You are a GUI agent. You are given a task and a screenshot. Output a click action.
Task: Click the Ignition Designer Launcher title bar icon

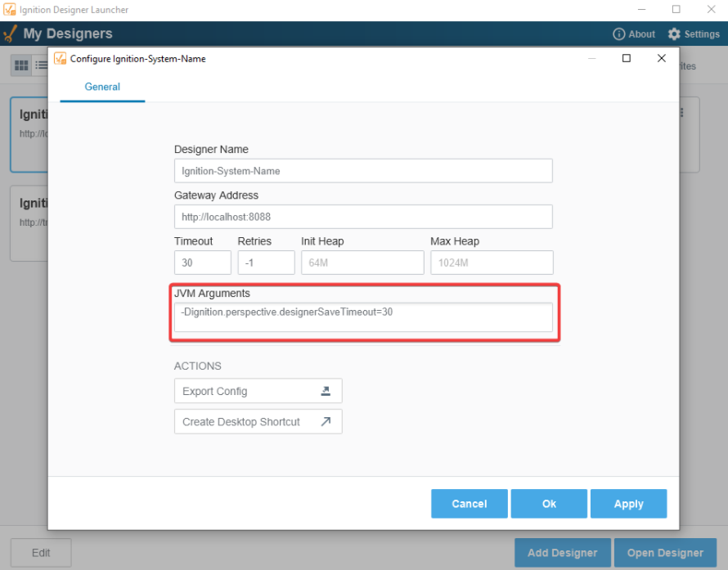pyautogui.click(x=9, y=9)
